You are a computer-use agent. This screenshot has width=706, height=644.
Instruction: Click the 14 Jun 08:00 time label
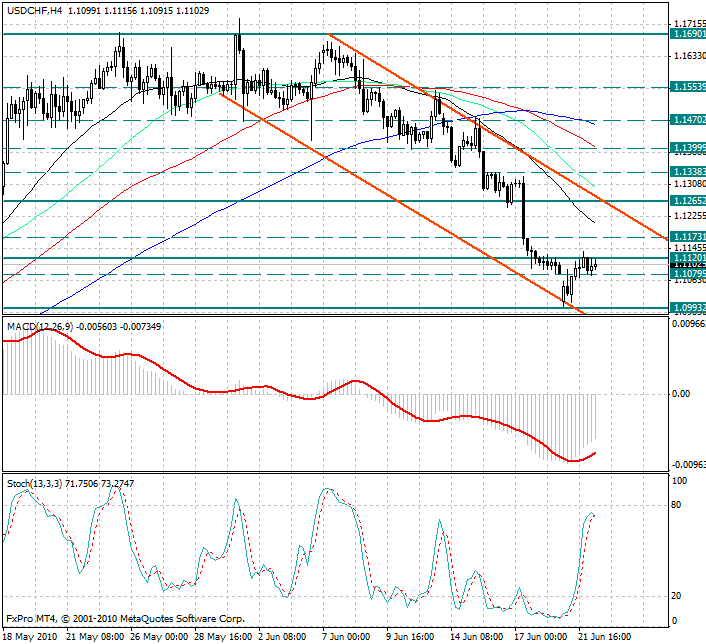[x=476, y=637]
